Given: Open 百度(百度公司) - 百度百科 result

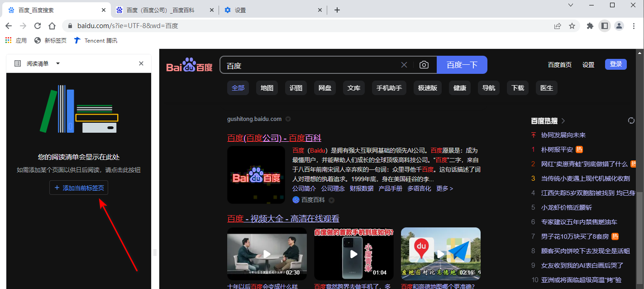Looking at the screenshot, I should tap(274, 138).
